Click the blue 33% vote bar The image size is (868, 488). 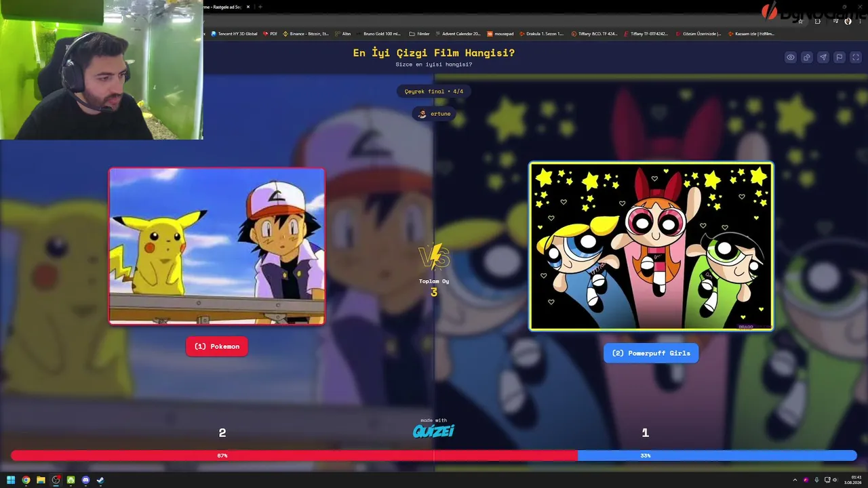[x=717, y=455]
